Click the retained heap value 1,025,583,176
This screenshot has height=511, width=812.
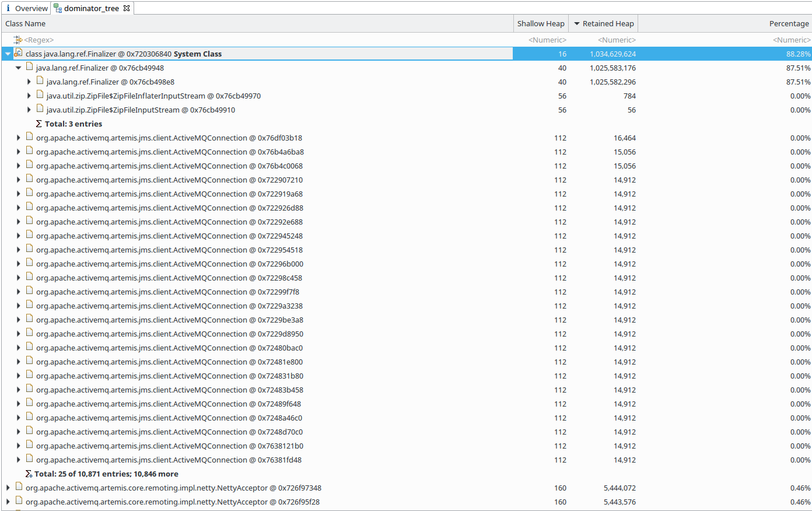(x=612, y=68)
